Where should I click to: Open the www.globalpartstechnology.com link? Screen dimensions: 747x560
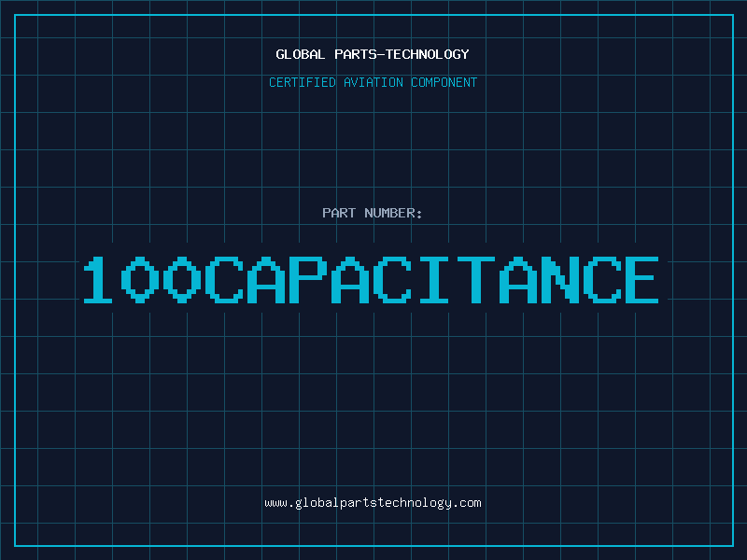point(373,503)
